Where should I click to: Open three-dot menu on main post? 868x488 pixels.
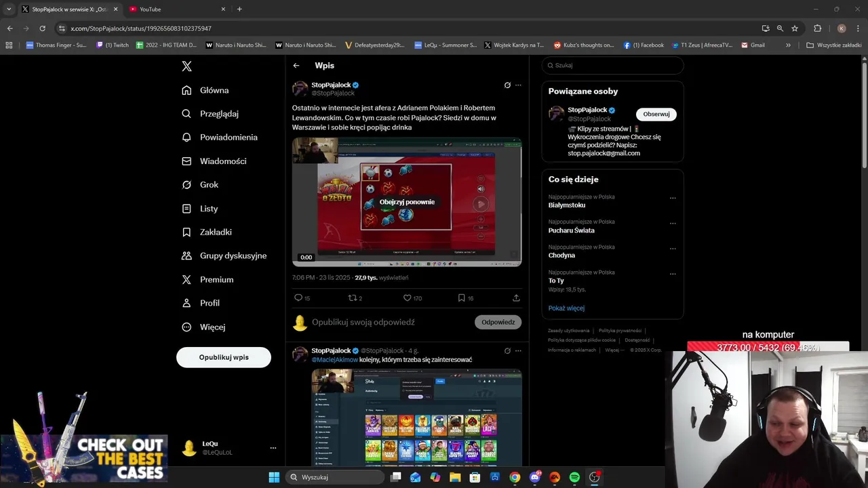coord(518,85)
